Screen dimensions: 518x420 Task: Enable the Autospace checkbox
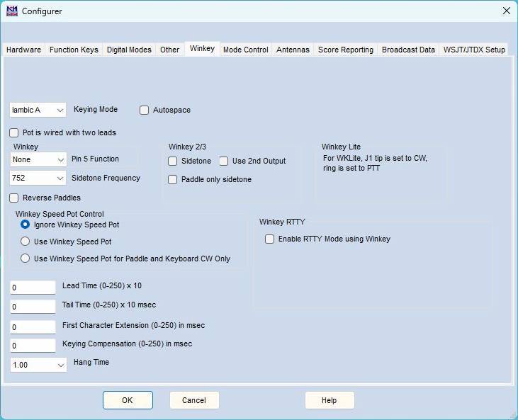pyautogui.click(x=144, y=110)
